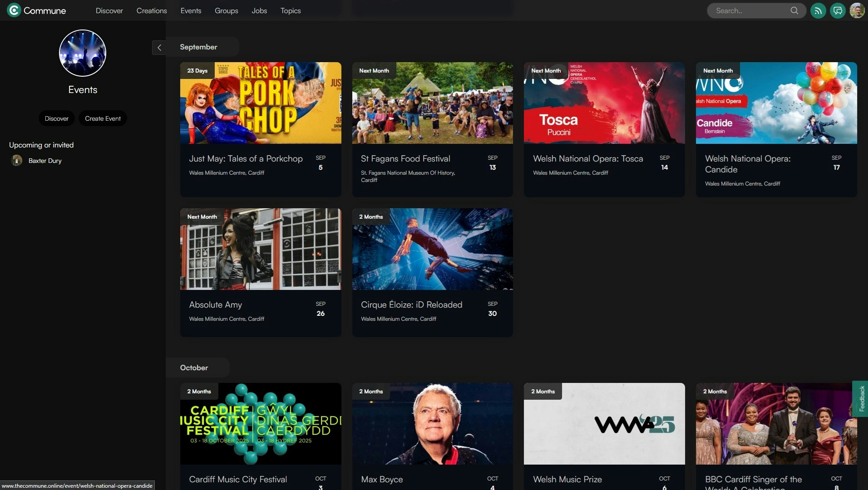868x490 pixels.
Task: Open the Absolute Amy photo thumbnail
Action: pos(261,249)
